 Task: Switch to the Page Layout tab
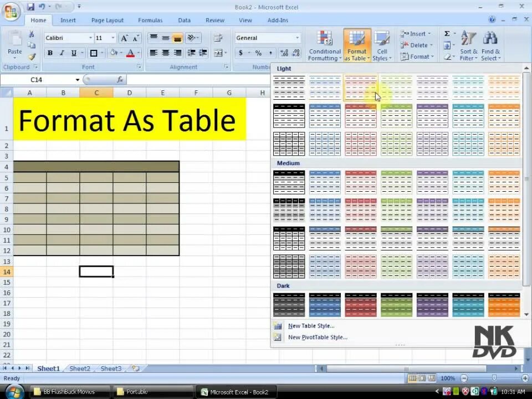pyautogui.click(x=107, y=21)
